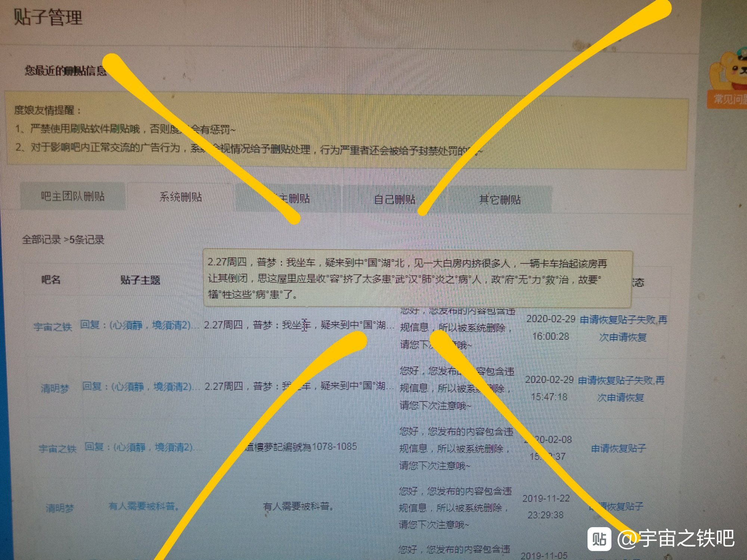
Task: Click the 贴子主题 column header
Action: [140, 280]
